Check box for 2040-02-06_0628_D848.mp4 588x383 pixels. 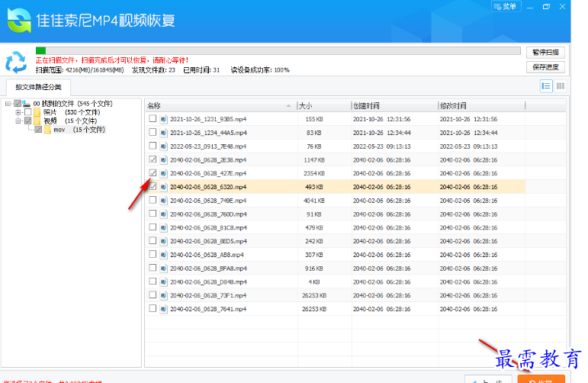(153, 281)
